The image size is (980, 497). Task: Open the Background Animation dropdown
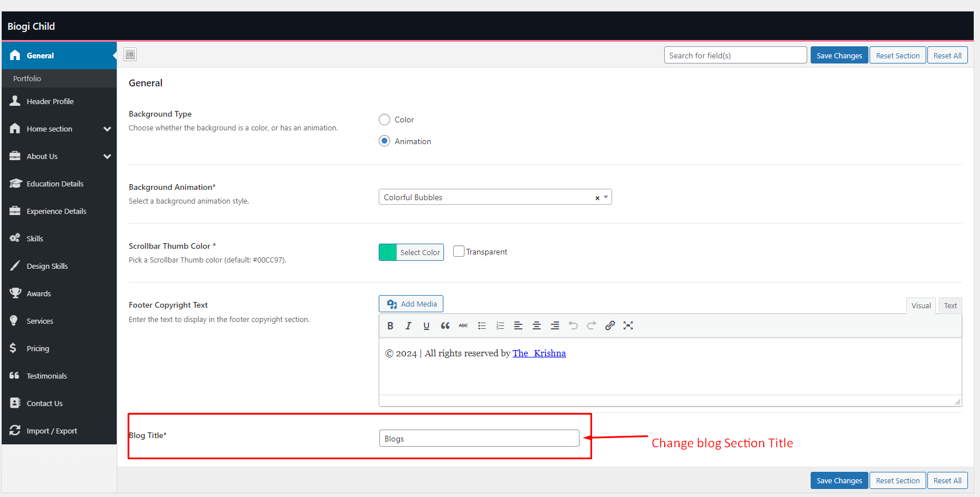click(x=495, y=197)
